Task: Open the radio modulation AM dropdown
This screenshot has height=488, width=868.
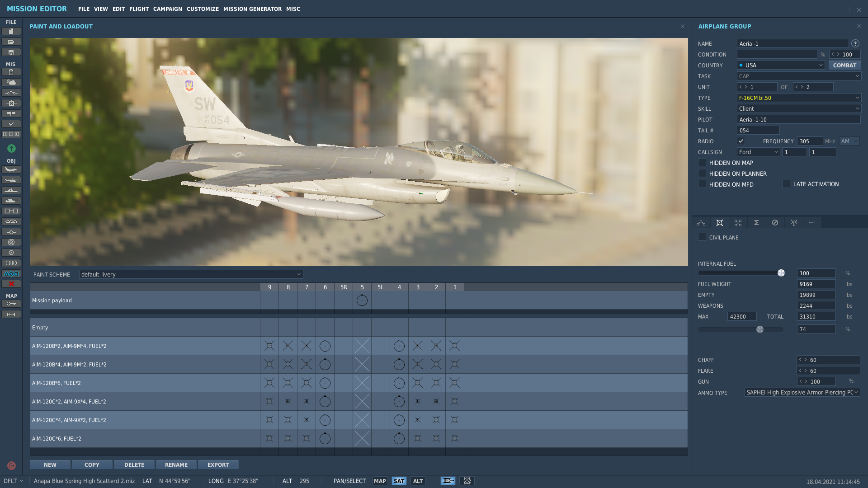Action: (849, 141)
